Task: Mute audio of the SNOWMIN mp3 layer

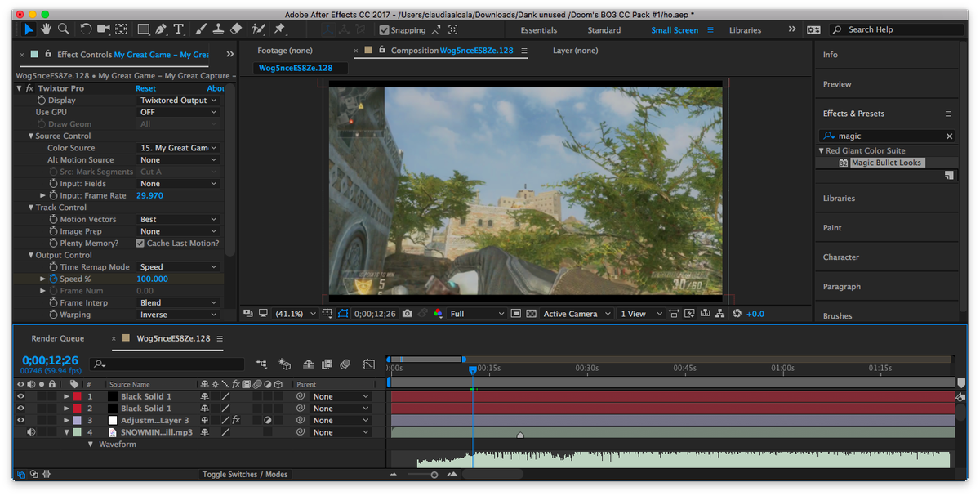Action: [x=31, y=432]
